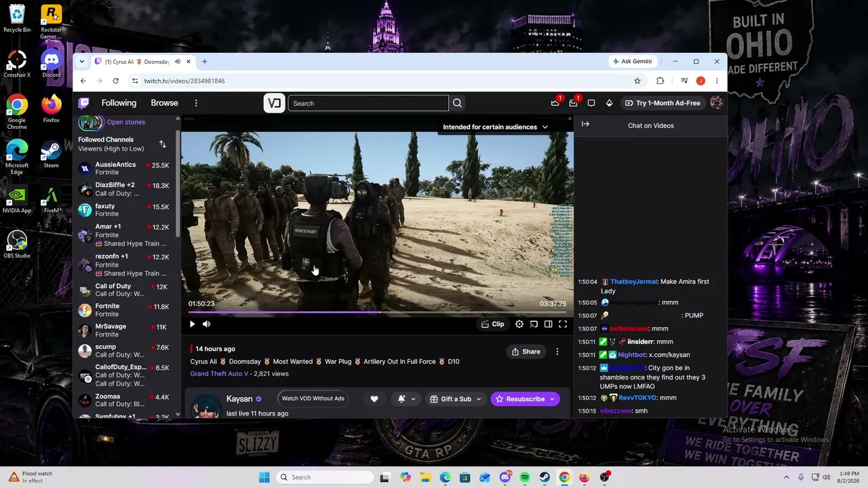Open the tab search chevron in Chrome
This screenshot has width=868, height=488.
coord(82,62)
